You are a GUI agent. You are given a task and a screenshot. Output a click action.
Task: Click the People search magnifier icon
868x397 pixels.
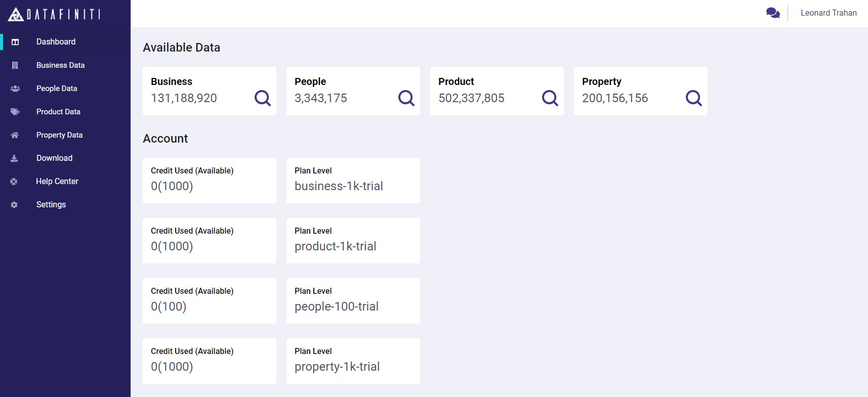point(406,98)
